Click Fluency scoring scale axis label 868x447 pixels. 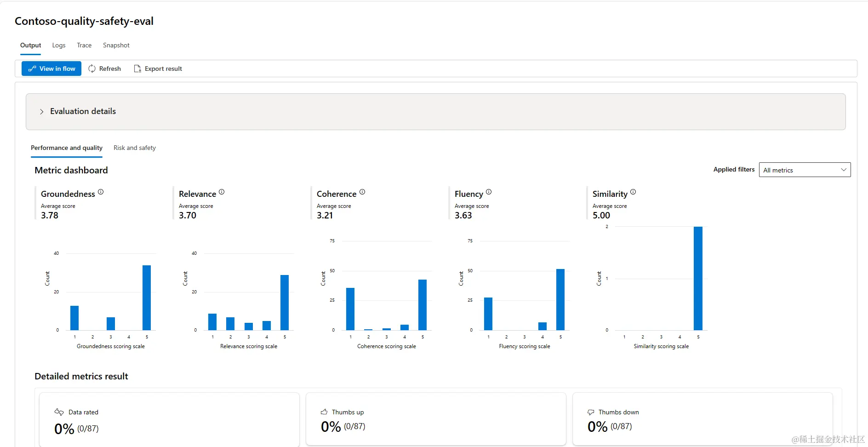[x=525, y=346]
